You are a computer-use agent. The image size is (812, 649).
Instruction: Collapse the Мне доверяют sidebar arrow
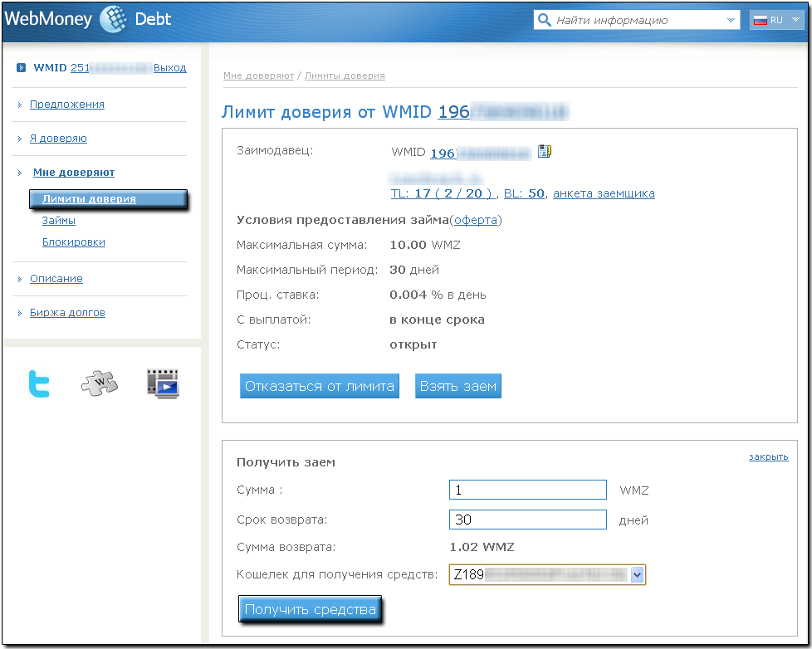pos(20,173)
